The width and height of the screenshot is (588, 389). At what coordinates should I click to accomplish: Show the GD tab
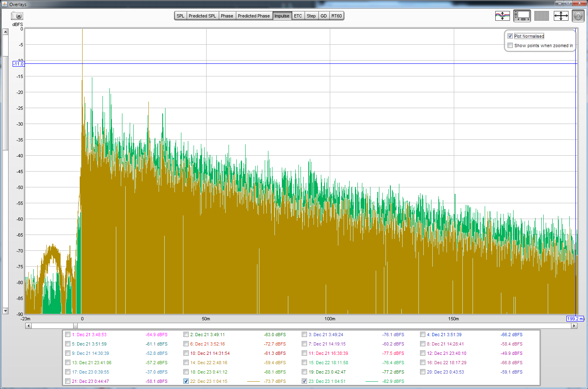pyautogui.click(x=324, y=16)
